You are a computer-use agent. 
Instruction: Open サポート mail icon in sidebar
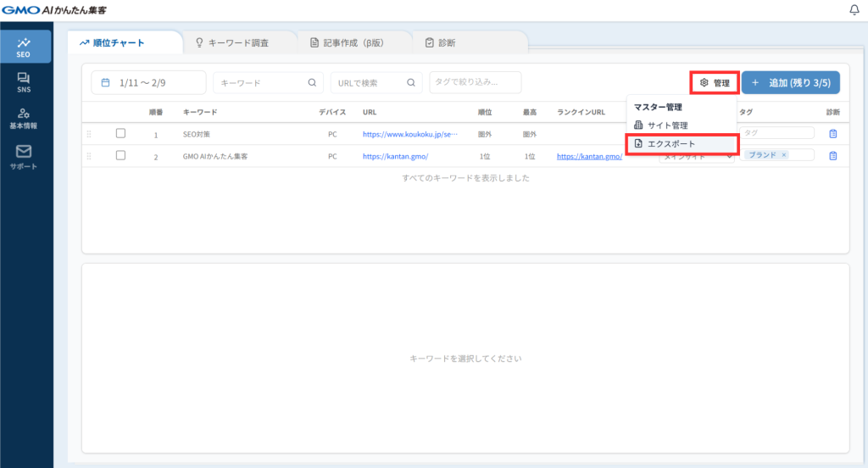pos(24,156)
